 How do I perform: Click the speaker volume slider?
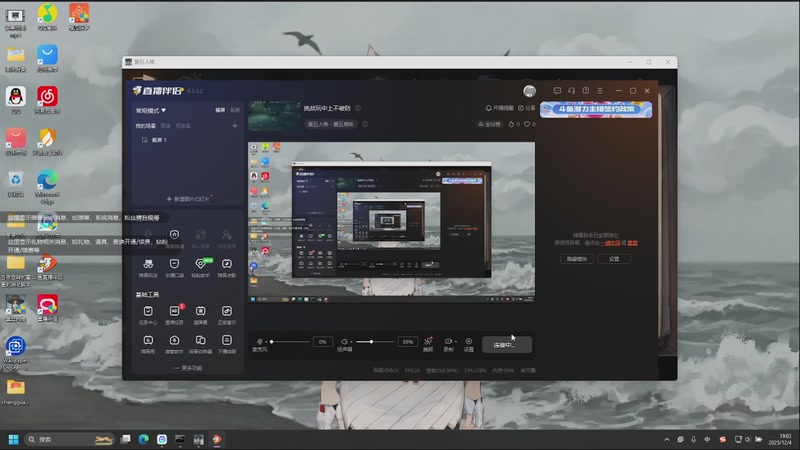(375, 342)
